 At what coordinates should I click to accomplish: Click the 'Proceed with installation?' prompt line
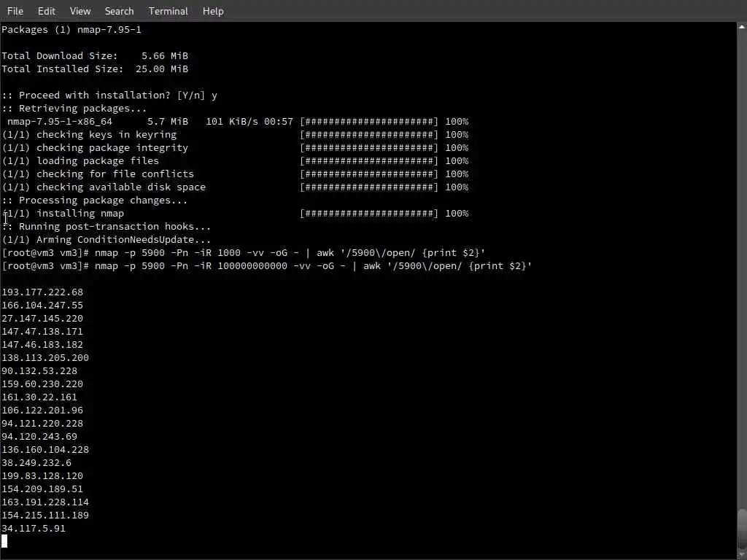[109, 96]
